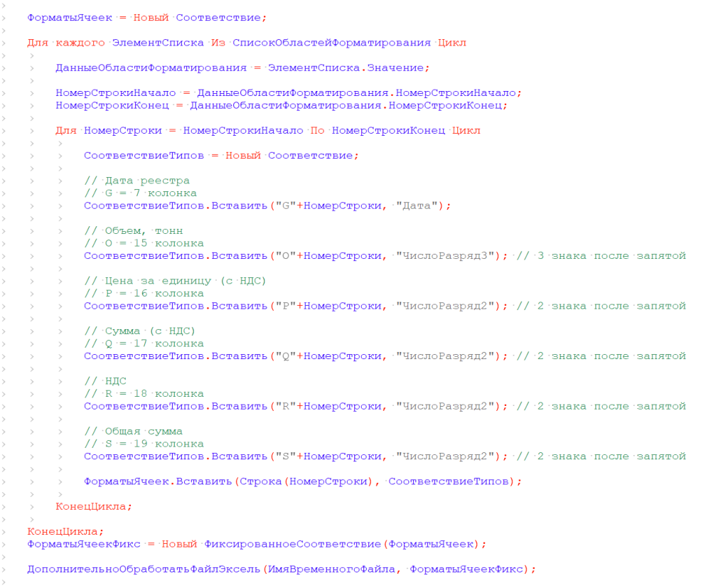Click the '// G = 7 колонка' comment

point(140,193)
